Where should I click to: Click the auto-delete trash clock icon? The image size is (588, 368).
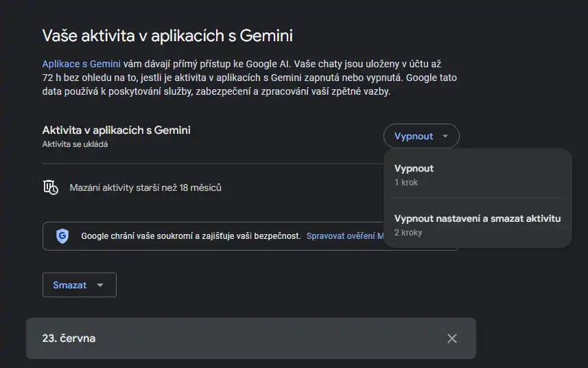(x=51, y=187)
